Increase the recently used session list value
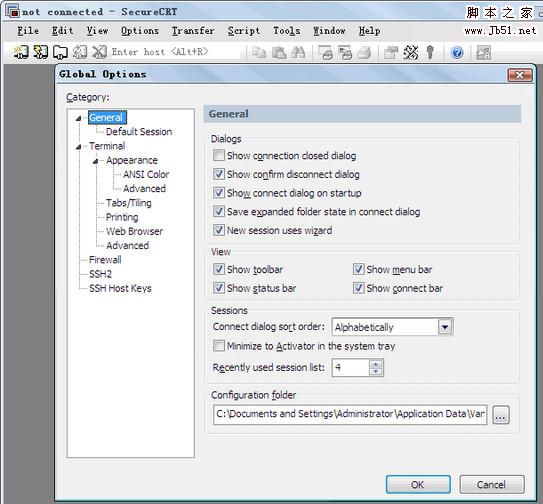This screenshot has height=504, width=543. (x=375, y=364)
